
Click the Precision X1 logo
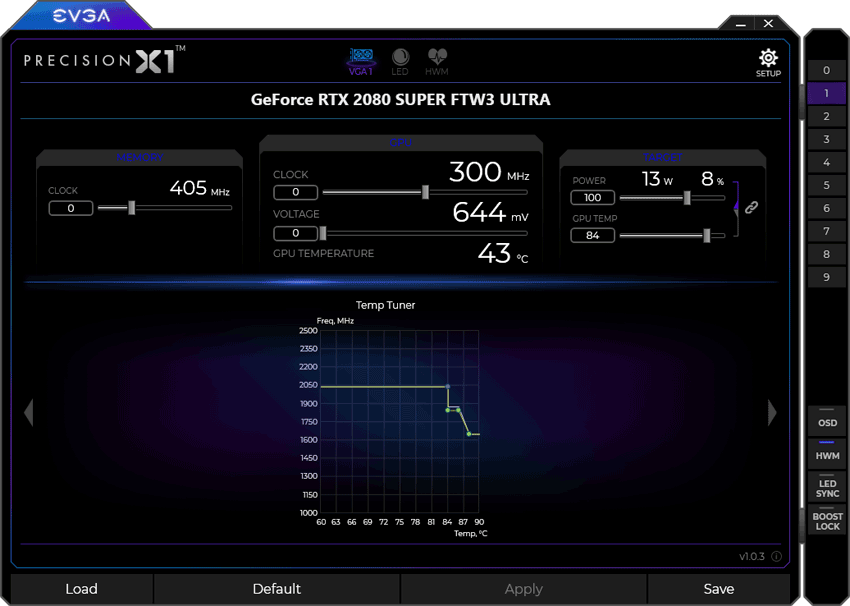pos(104,60)
